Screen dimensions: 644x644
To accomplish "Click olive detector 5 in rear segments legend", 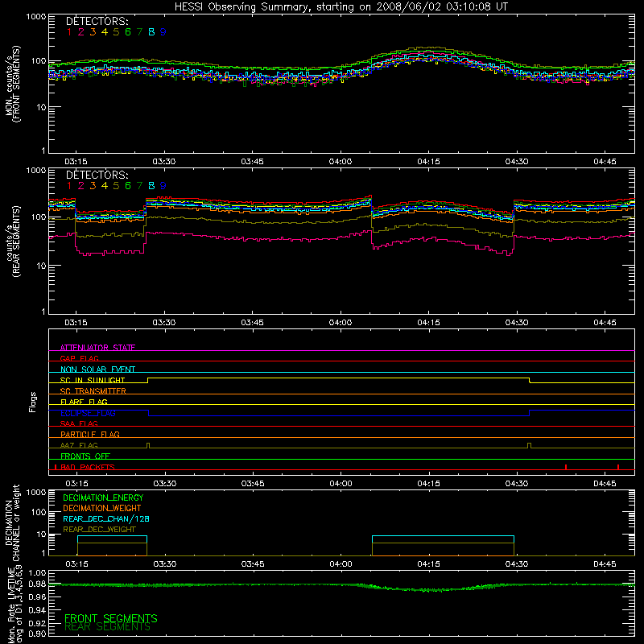I will tap(116, 186).
